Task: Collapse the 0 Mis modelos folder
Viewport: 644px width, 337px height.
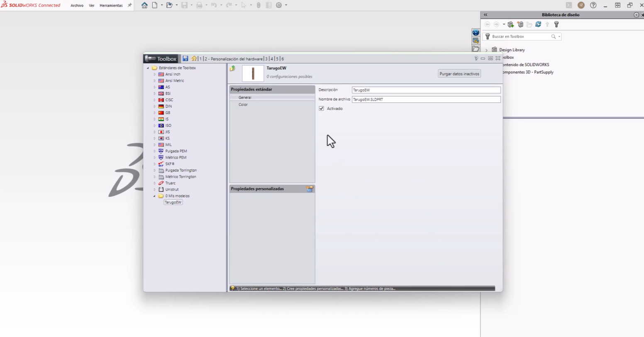Action: [x=154, y=196]
